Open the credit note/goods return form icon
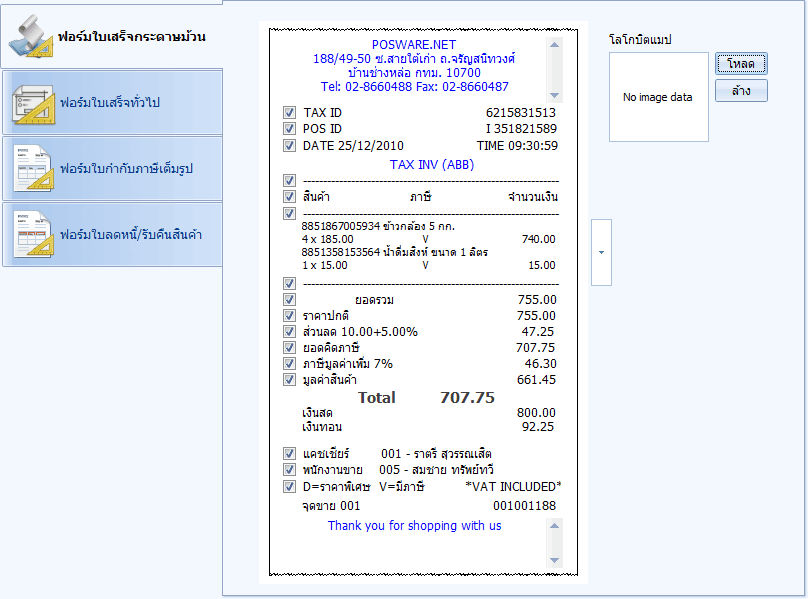 [x=33, y=235]
